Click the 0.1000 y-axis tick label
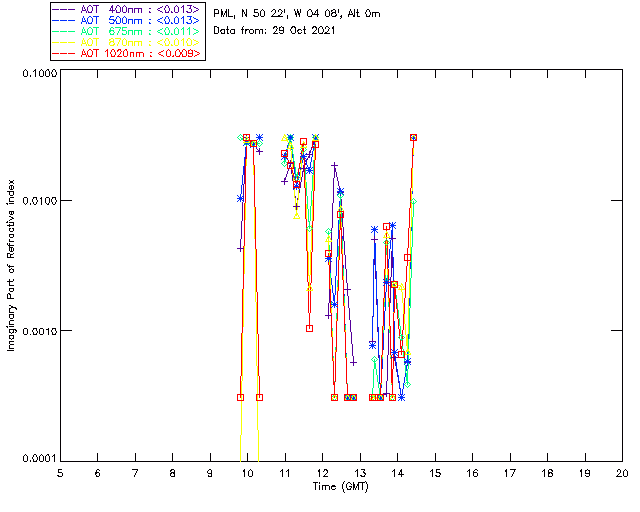640x512 pixels. [38, 74]
